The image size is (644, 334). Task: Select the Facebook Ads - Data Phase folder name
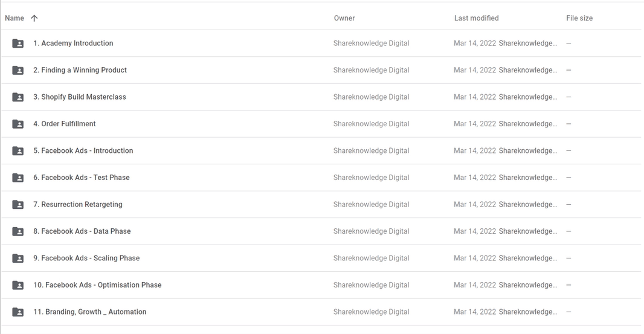pyautogui.click(x=82, y=231)
